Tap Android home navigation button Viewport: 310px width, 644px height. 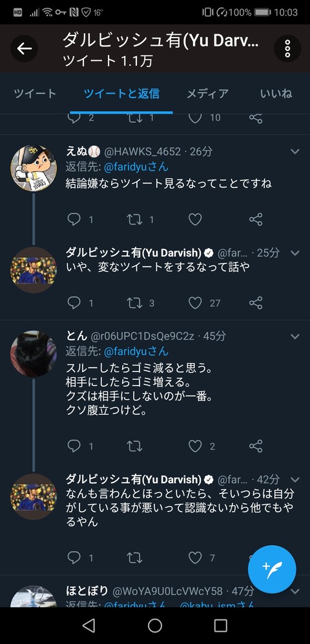[155, 625]
